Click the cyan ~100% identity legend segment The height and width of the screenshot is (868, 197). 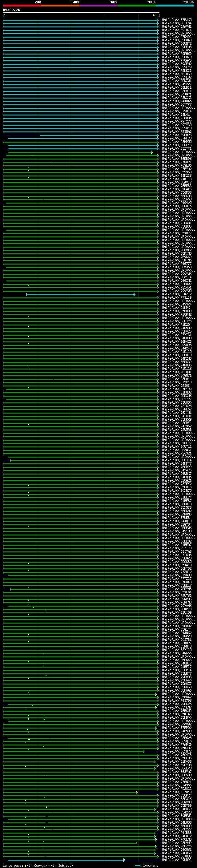tap(175, 6)
